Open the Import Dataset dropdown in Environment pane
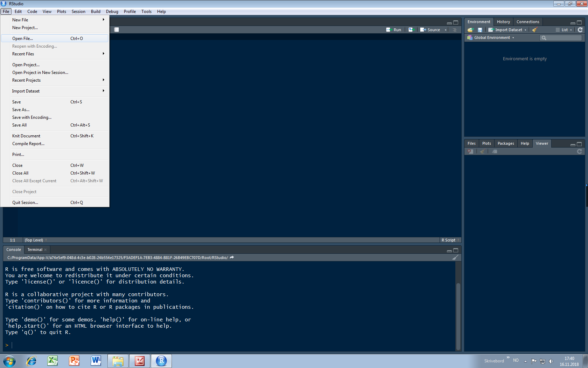The width and height of the screenshot is (588, 368). click(507, 30)
